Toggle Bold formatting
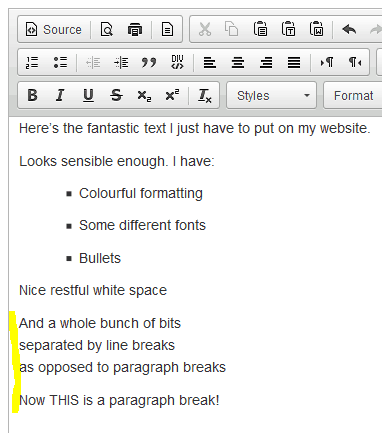This screenshot has width=382, height=433. tap(32, 95)
